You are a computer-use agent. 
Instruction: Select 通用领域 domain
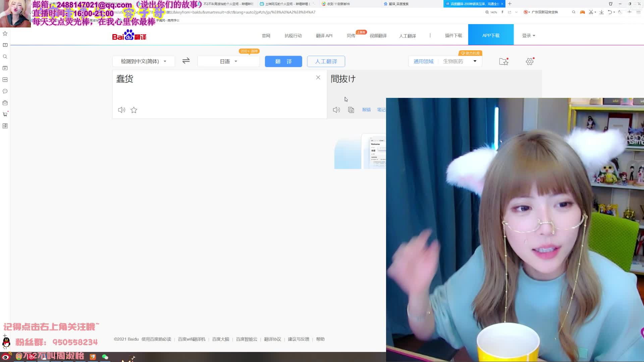click(423, 61)
